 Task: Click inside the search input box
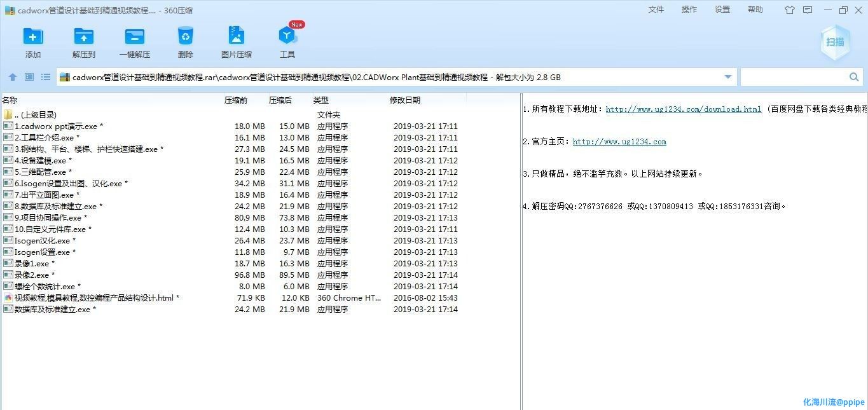tap(794, 77)
